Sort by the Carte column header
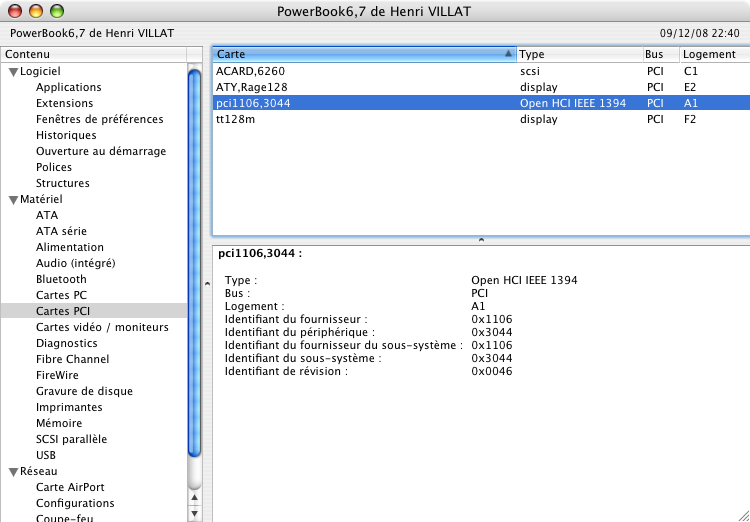750x522 pixels. click(364, 55)
